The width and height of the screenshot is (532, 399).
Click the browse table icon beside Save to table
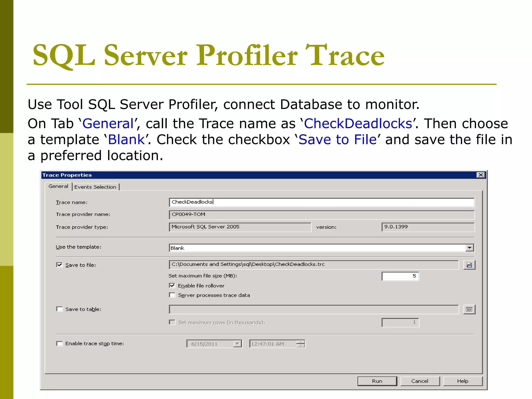tap(469, 309)
